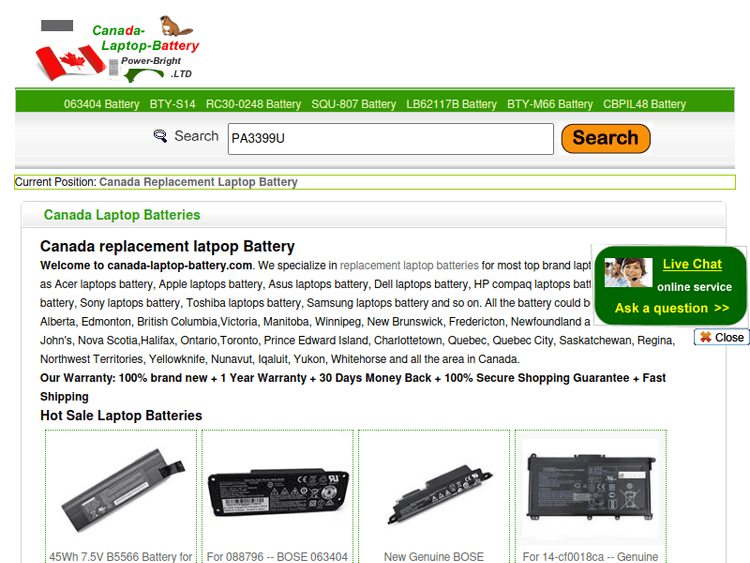750x563 pixels.
Task: Click the Canada-Laptop-Battery site logo
Action: [117, 49]
